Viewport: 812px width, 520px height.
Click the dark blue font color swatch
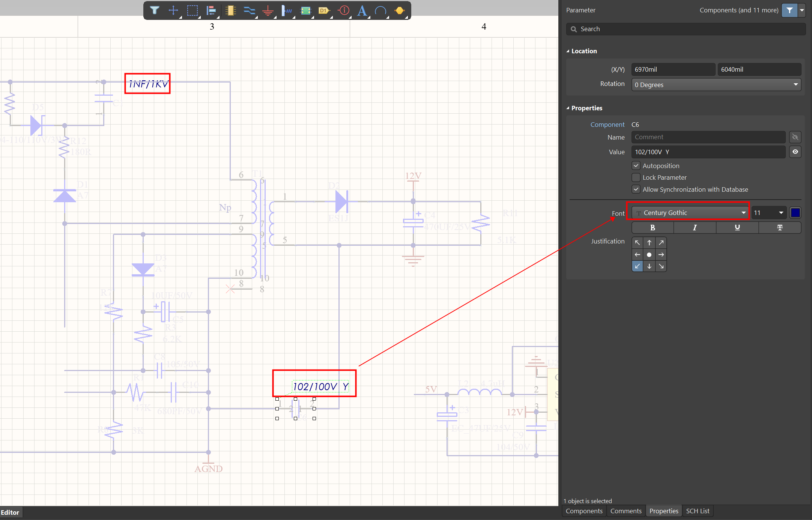pos(795,213)
